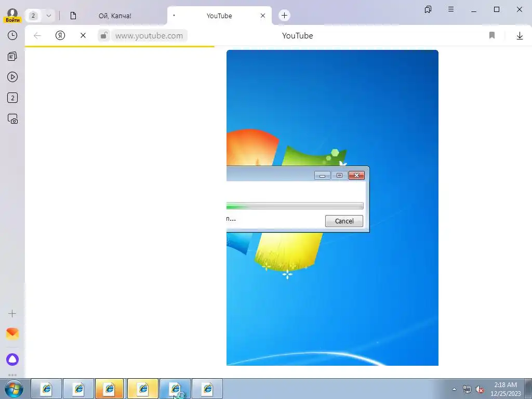Open the second Internet Explorer taskbar button
532x399 pixels.
[79, 389]
